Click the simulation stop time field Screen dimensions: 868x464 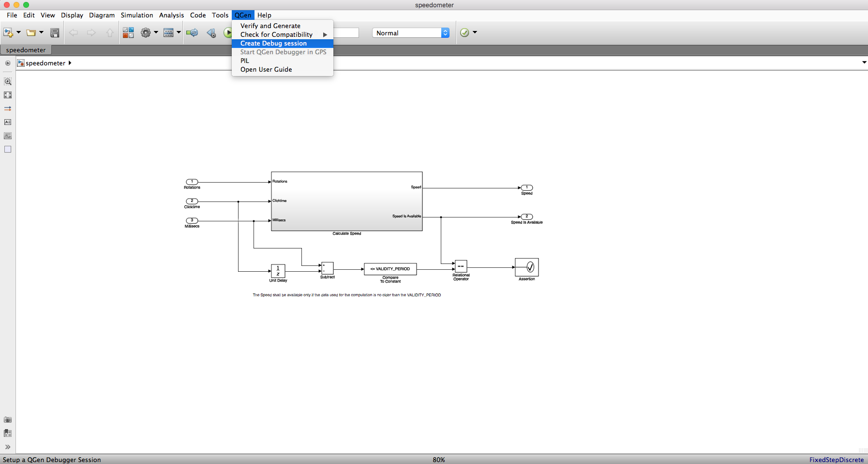pos(346,32)
